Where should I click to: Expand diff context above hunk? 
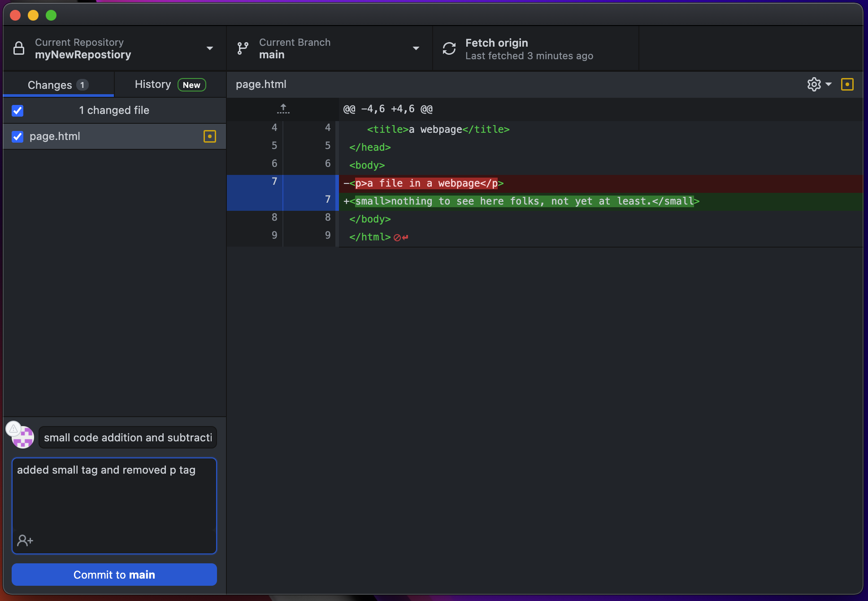pyautogui.click(x=283, y=109)
